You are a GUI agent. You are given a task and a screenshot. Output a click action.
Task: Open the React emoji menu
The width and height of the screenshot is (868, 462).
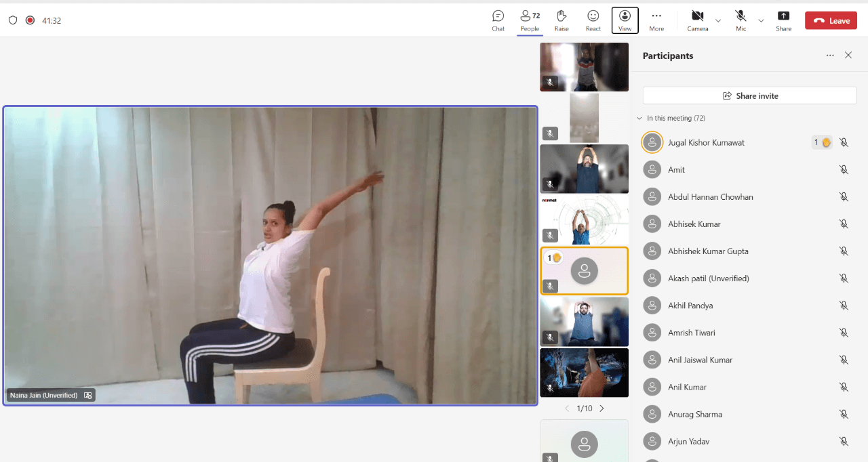click(593, 20)
